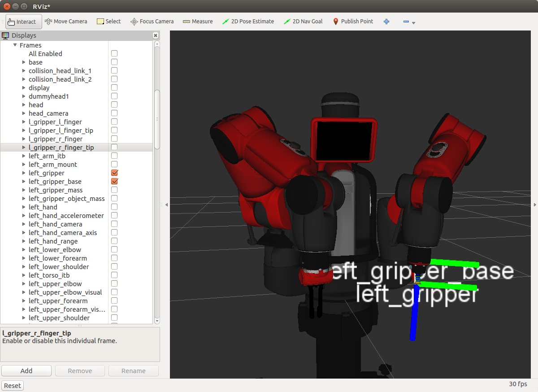Check the left_hand_camera frame checkbox
Screen dimensions: 538x392
click(x=114, y=224)
